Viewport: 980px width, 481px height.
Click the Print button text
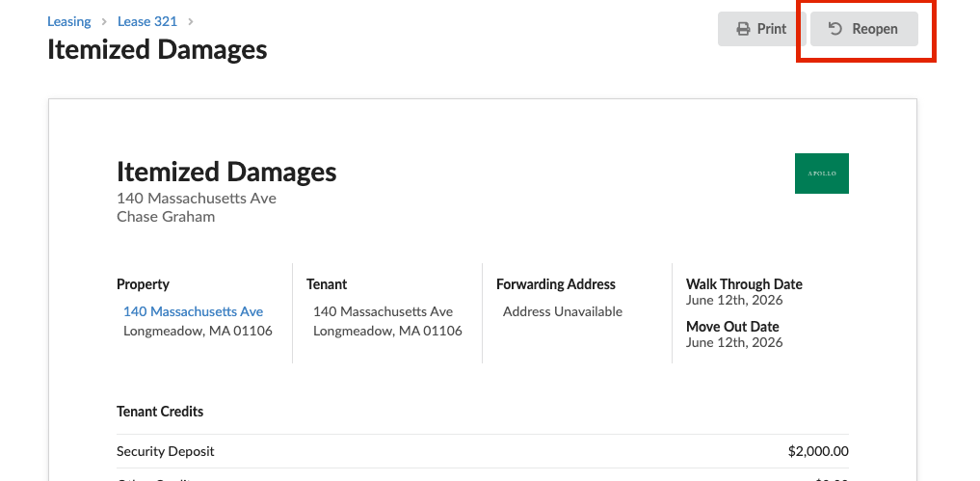772,29
